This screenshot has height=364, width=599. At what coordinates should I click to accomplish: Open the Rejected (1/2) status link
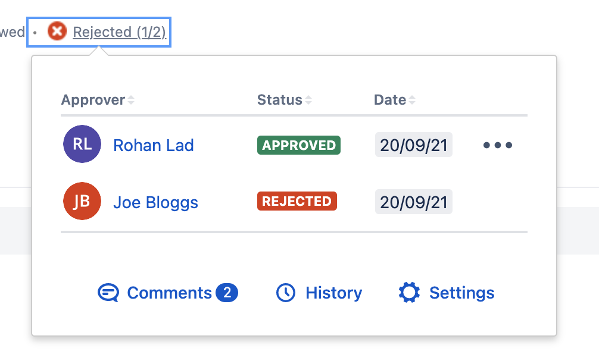[x=119, y=32]
